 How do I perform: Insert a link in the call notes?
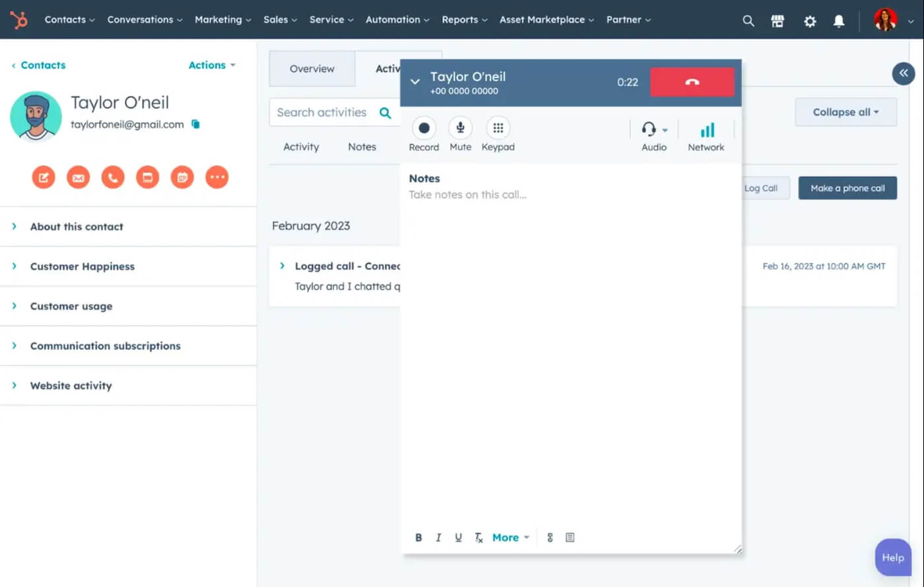(x=550, y=537)
